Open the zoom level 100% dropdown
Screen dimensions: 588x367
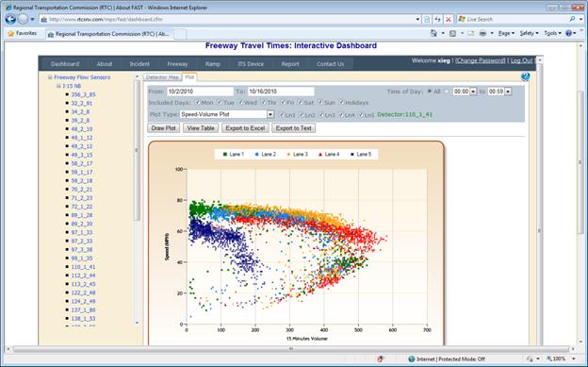pyautogui.click(x=560, y=359)
